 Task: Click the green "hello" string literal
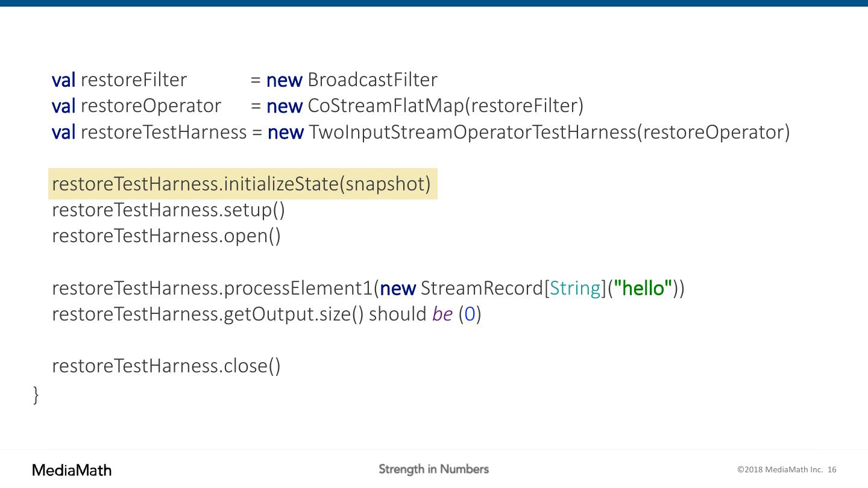[643, 289]
